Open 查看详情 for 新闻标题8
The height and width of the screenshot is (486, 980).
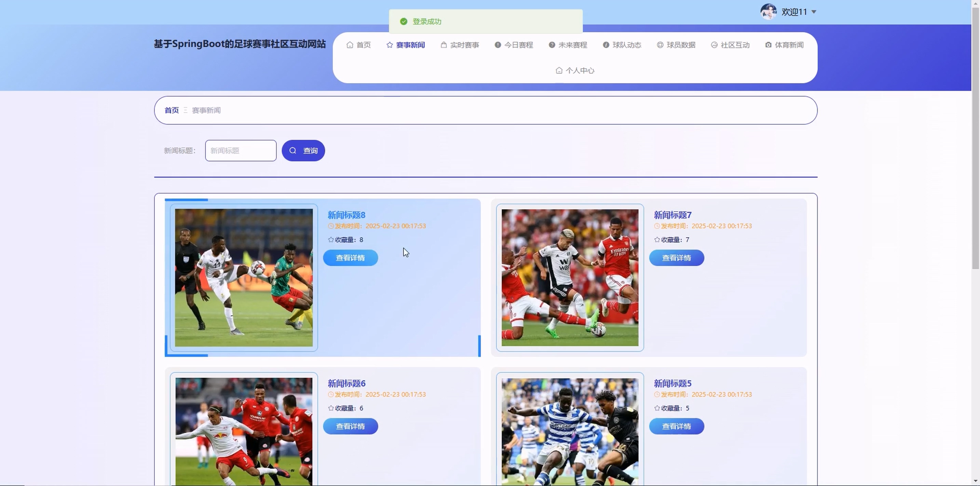(350, 258)
